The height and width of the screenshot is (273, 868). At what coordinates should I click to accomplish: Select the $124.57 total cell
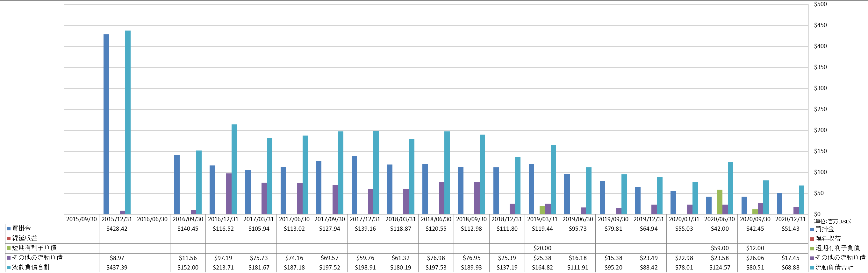tap(720, 268)
